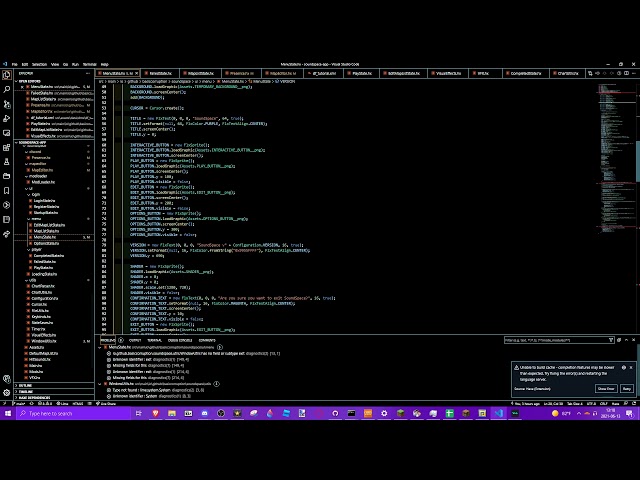Switch to the Terminal panel tab
640x480 pixels.
pos(154,340)
